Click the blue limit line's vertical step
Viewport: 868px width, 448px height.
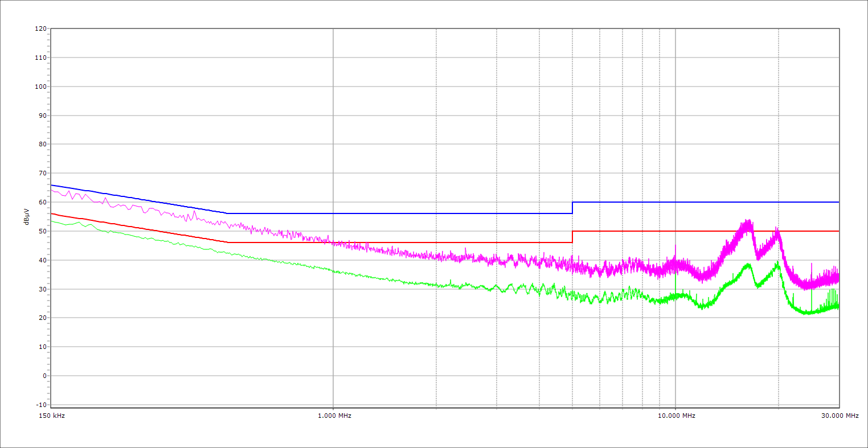(x=572, y=208)
